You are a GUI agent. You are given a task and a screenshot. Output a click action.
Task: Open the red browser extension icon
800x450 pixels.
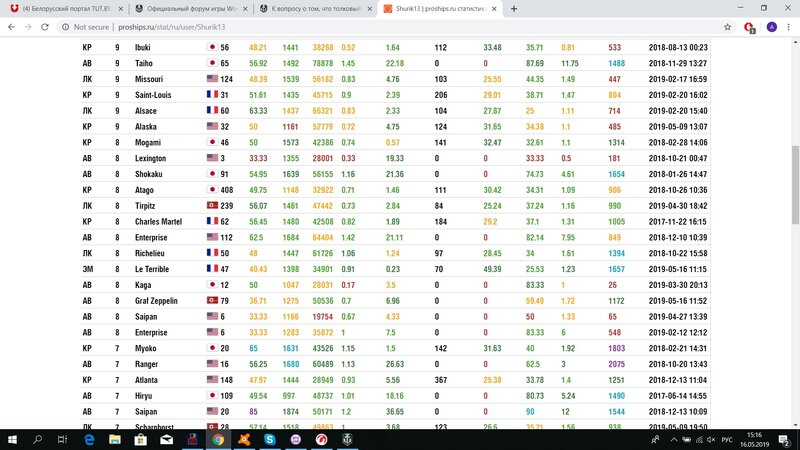(x=749, y=27)
